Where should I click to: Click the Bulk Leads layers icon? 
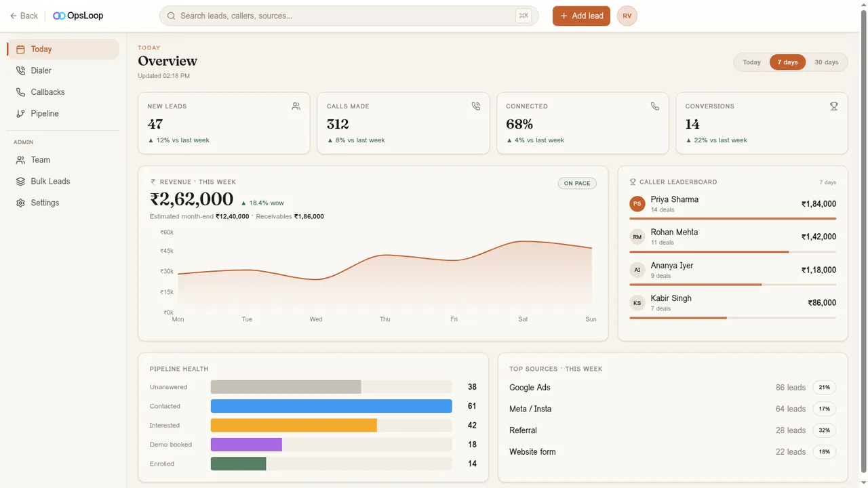[20, 182]
